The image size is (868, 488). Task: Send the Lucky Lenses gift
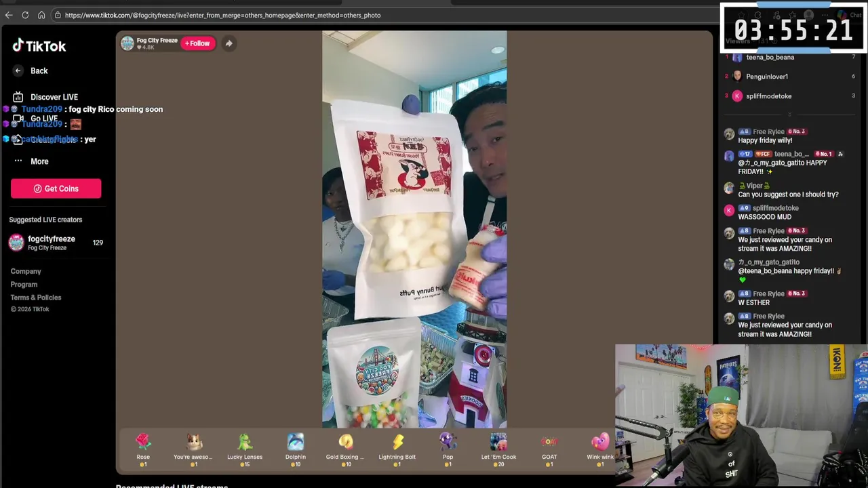pos(245,449)
